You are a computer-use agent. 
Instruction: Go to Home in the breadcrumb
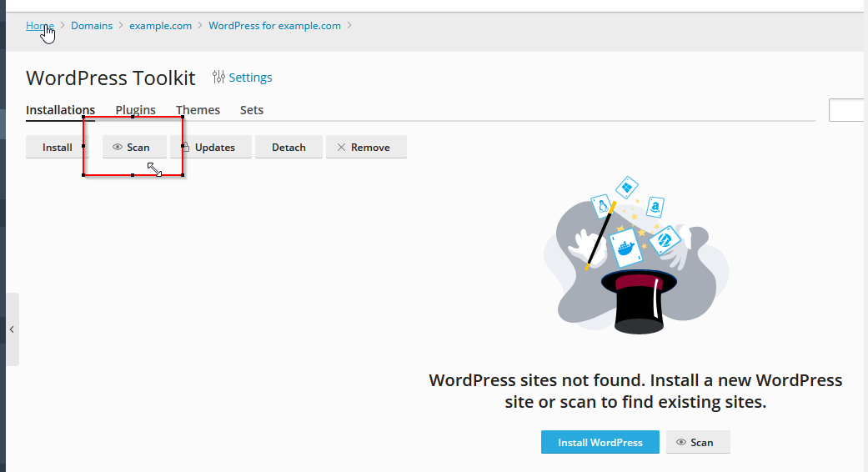tap(39, 26)
